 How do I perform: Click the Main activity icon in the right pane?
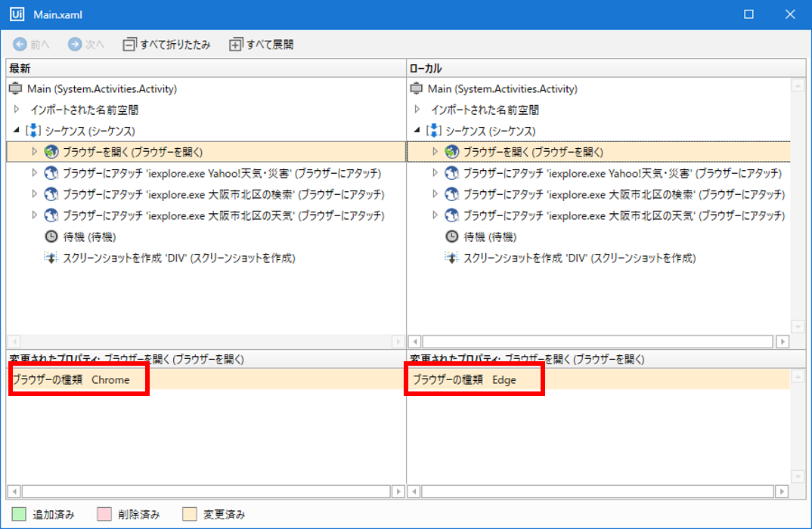point(417,88)
